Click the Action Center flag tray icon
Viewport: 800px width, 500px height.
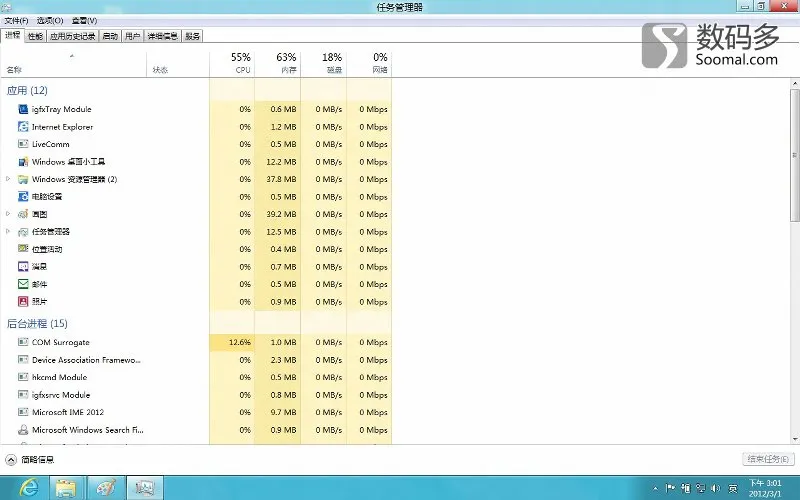[670, 489]
